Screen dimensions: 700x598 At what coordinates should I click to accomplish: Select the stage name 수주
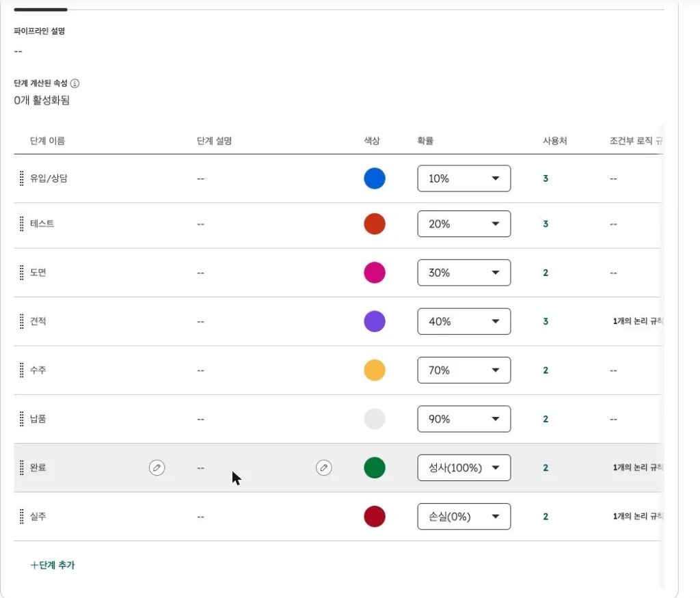(38, 370)
